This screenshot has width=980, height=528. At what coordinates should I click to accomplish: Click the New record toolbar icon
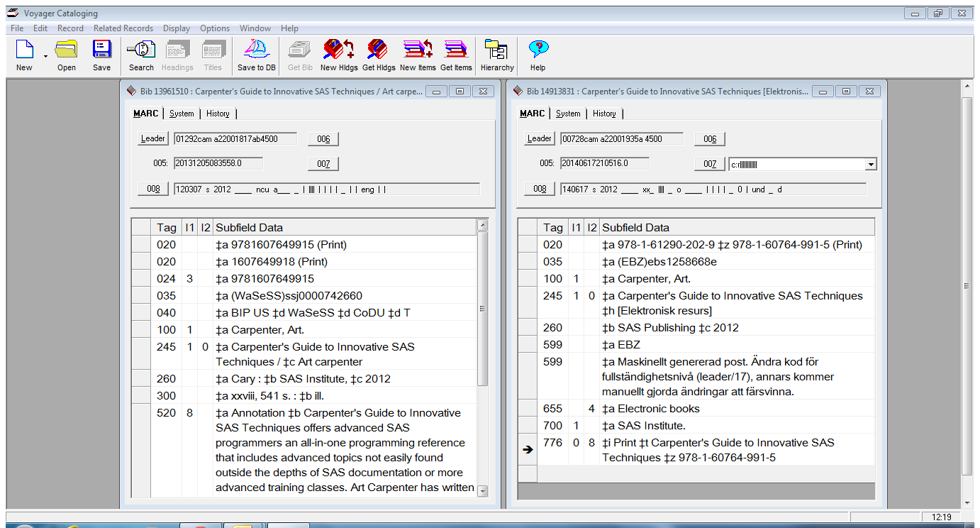point(24,50)
